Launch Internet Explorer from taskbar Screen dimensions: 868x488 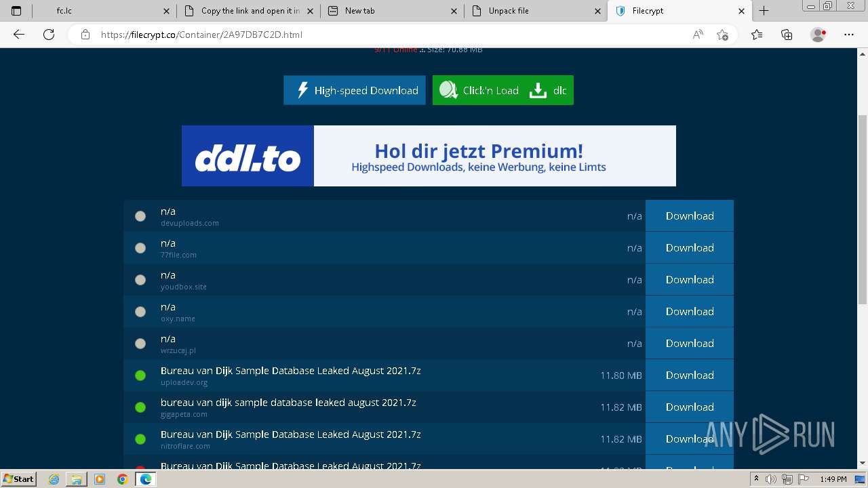54,479
